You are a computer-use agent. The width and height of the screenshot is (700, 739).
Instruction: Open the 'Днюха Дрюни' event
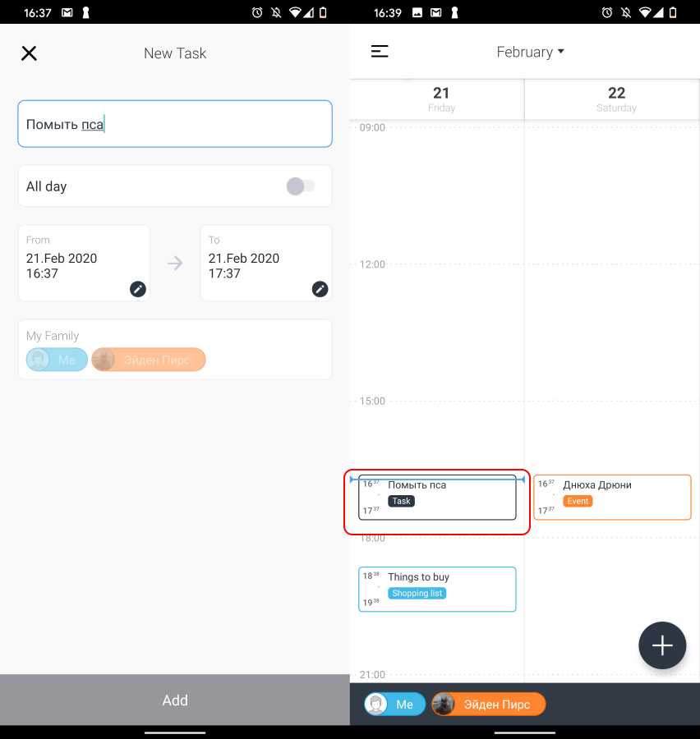pyautogui.click(x=612, y=498)
